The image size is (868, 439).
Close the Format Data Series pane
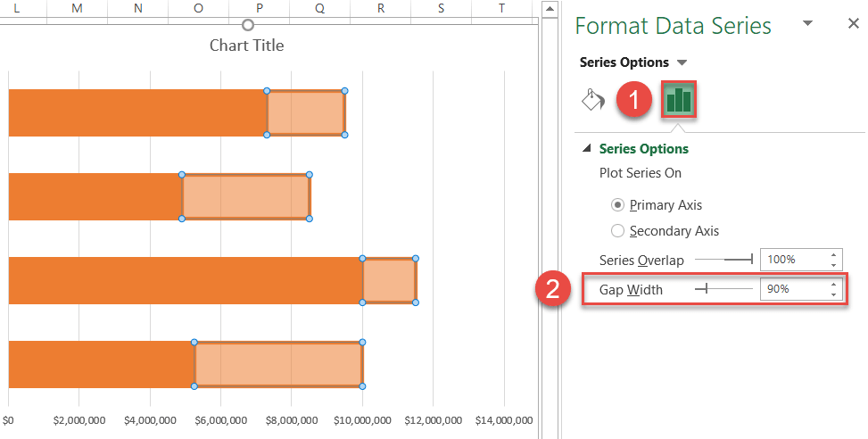click(853, 23)
